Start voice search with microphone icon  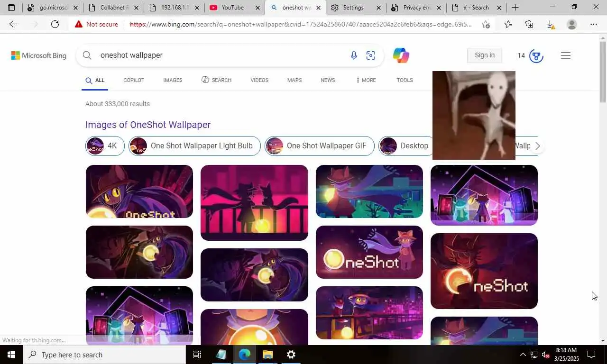[x=354, y=55]
